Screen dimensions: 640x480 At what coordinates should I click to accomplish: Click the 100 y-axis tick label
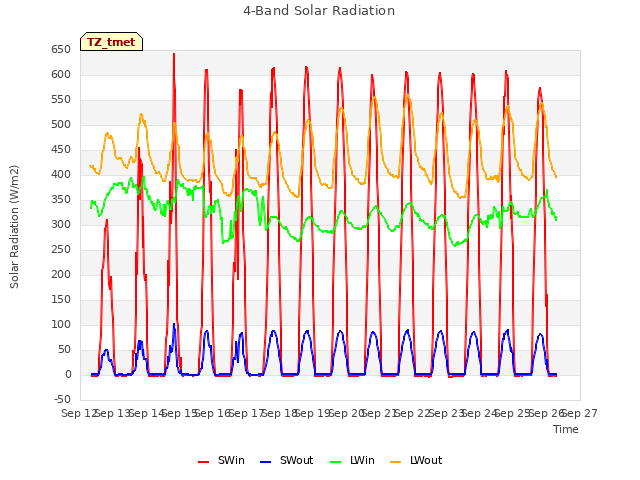coord(61,324)
